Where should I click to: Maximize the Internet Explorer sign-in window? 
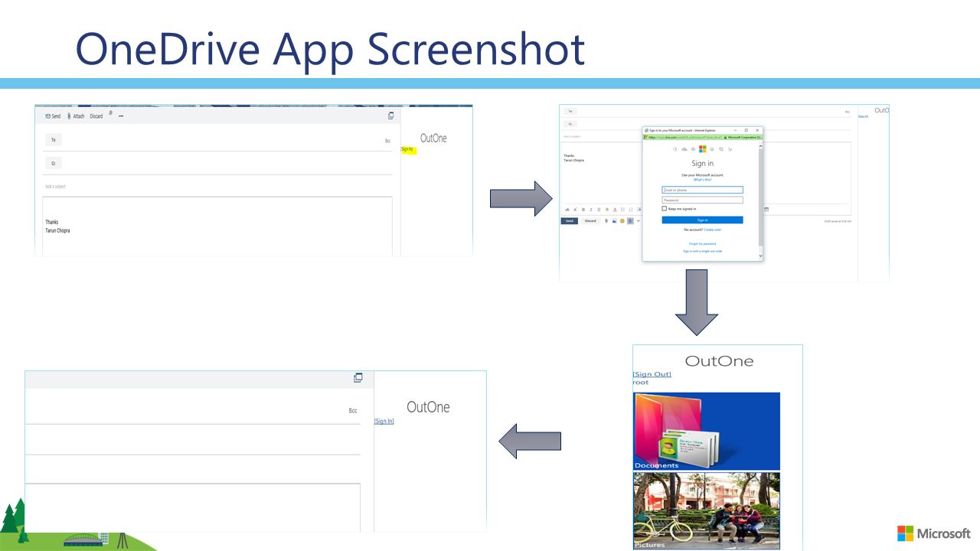[746, 130]
